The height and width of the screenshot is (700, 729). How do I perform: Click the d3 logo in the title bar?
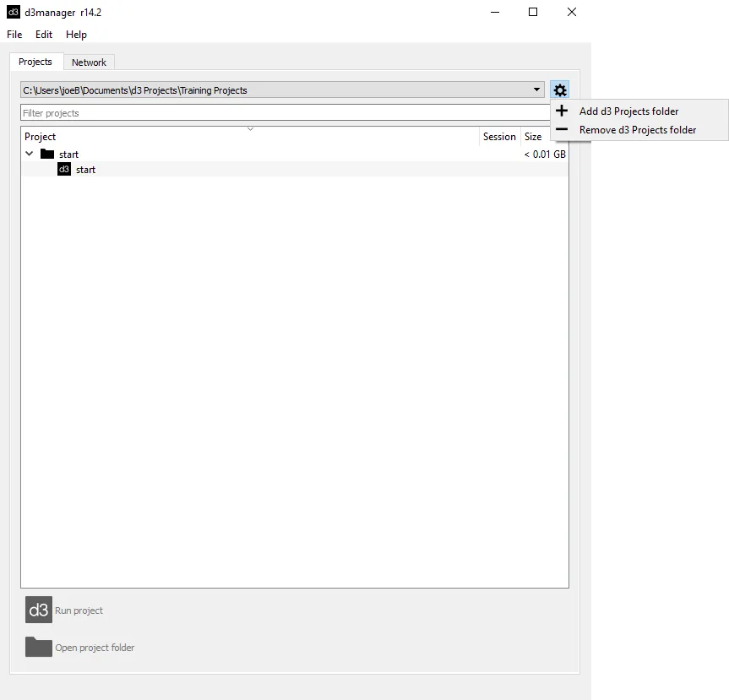coord(13,12)
